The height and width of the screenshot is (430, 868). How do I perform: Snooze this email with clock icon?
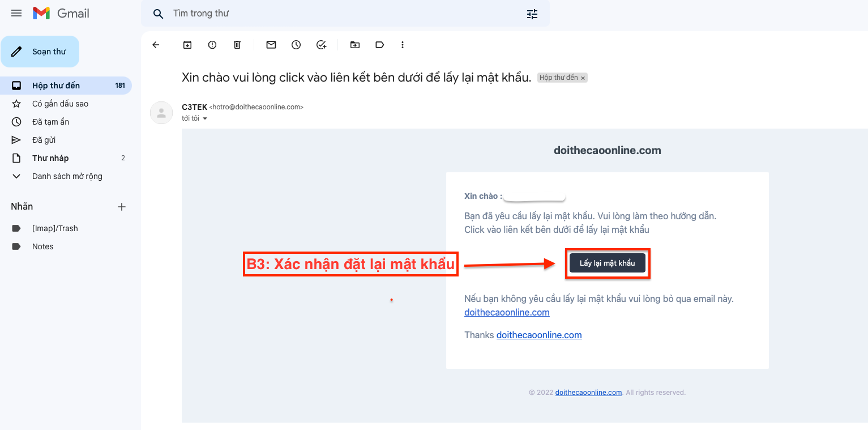(x=296, y=45)
